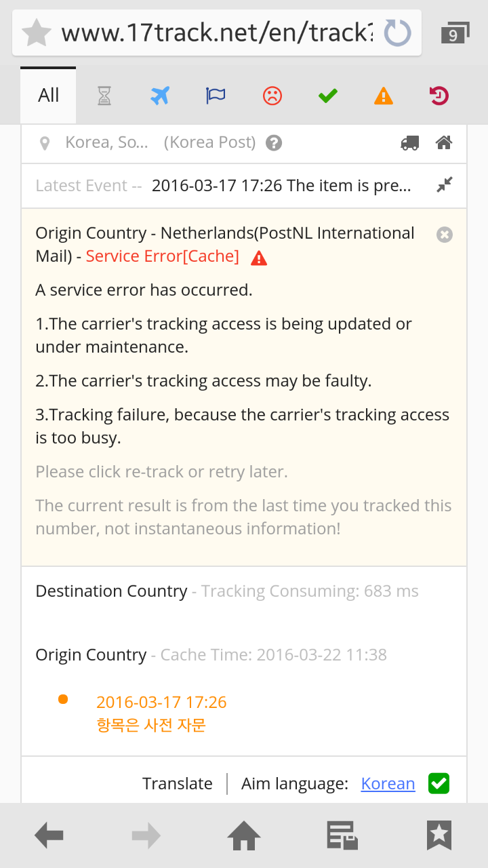The height and width of the screenshot is (868, 488).
Task: Collapse the Latest Event details
Action: [445, 185]
